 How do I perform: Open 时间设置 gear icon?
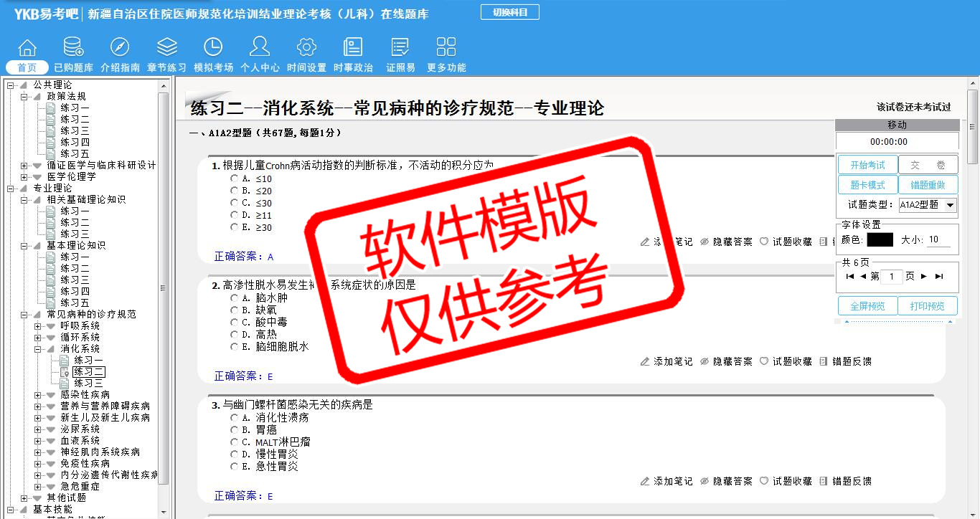306,48
